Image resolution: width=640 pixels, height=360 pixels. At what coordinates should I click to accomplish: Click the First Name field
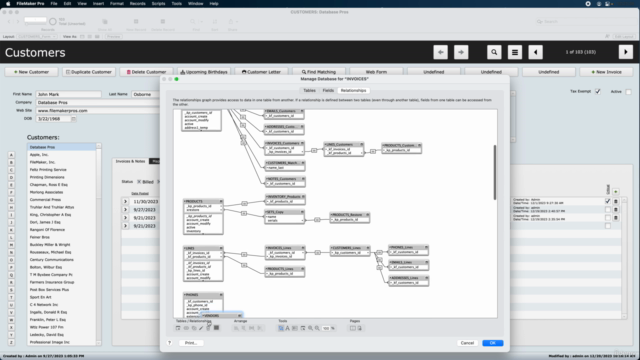pos(69,94)
